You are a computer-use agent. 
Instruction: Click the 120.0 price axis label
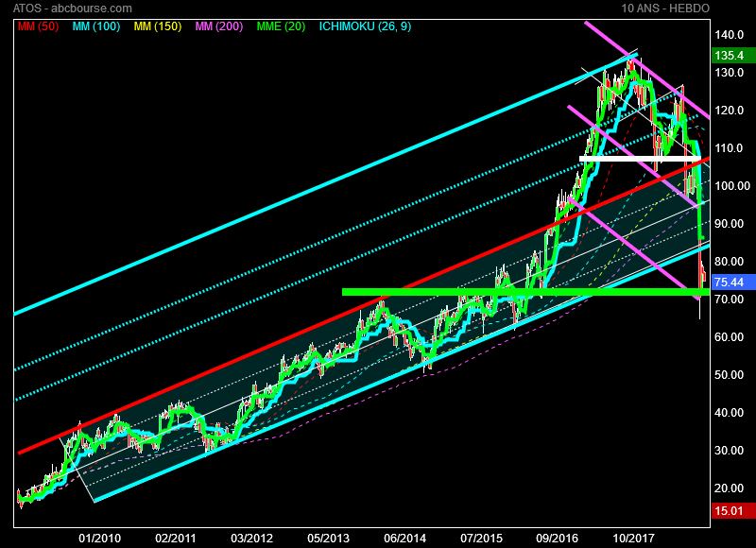click(x=729, y=111)
